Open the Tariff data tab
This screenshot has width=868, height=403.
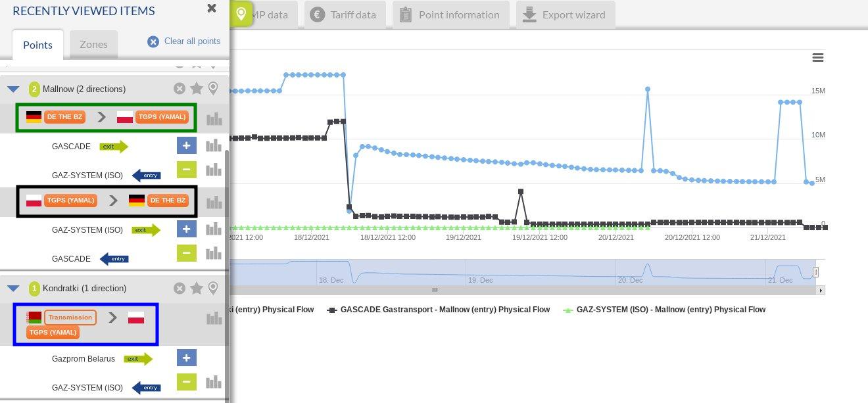[x=345, y=14]
